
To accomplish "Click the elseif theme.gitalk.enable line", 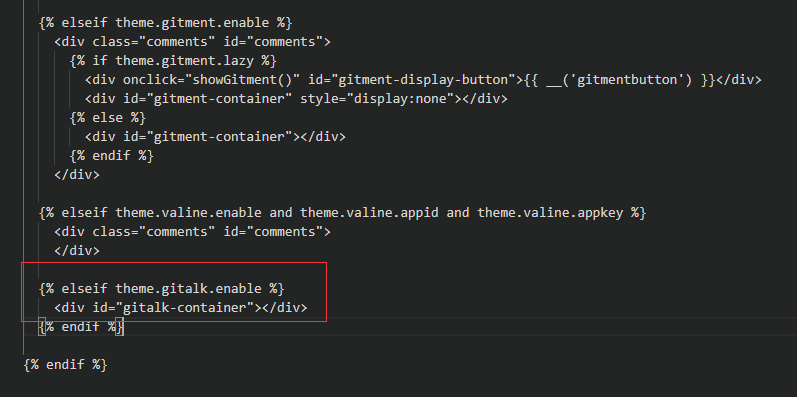I will (162, 289).
